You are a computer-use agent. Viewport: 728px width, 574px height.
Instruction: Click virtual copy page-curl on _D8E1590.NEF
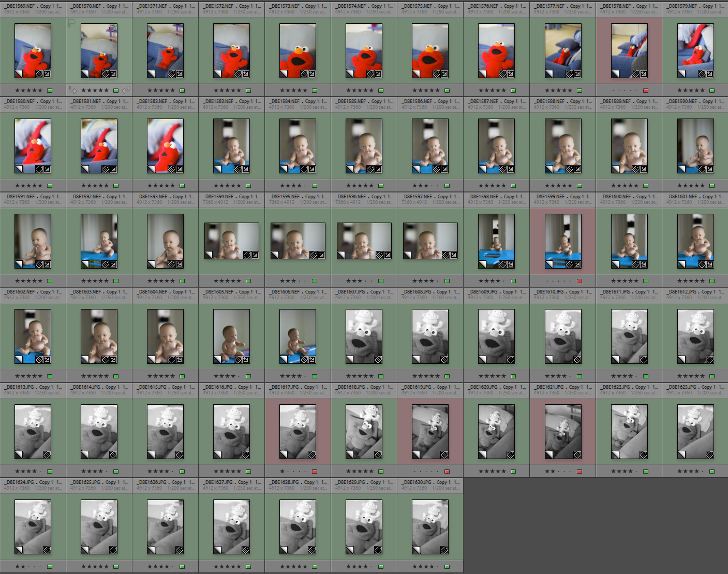pos(681,169)
